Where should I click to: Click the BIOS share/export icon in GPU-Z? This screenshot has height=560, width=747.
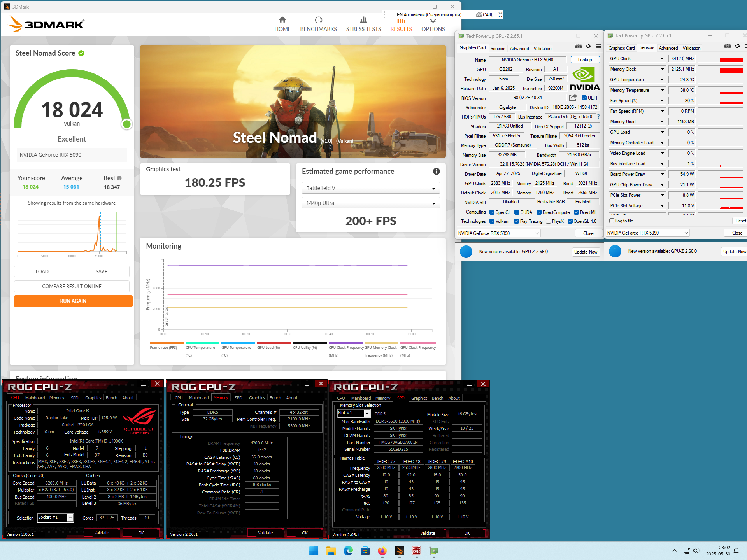coord(573,98)
